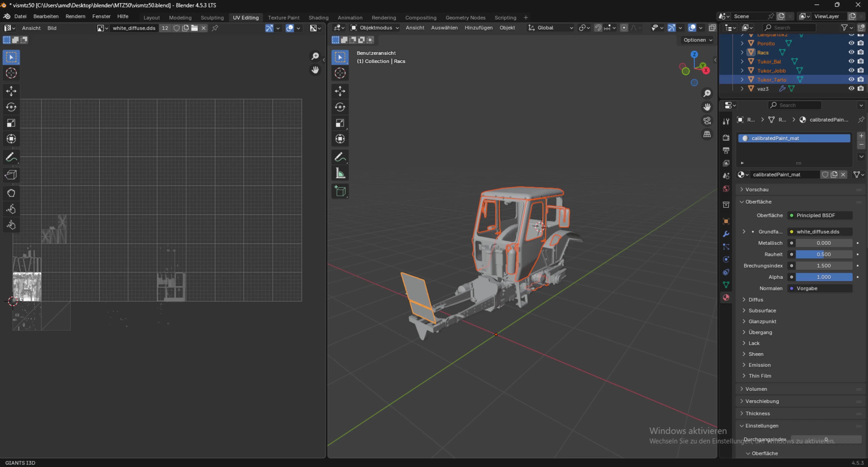Switch to the Shading workspace tab
Image resolution: width=868 pixels, height=467 pixels.
coord(318,18)
